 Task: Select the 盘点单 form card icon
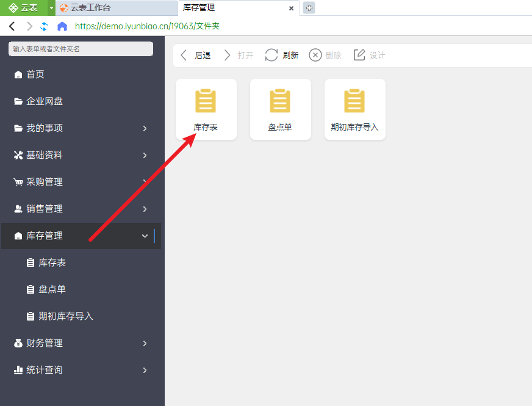[280, 101]
